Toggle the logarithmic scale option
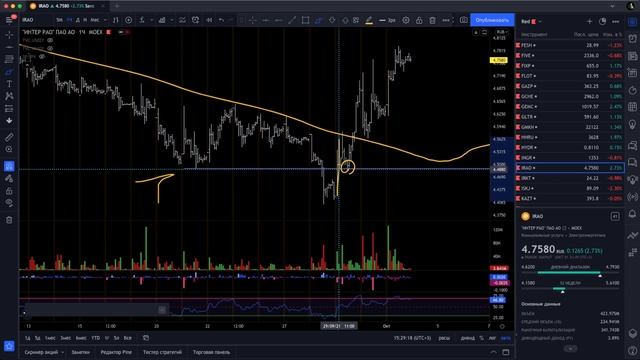The width and height of the screenshot is (640, 360). (492, 338)
